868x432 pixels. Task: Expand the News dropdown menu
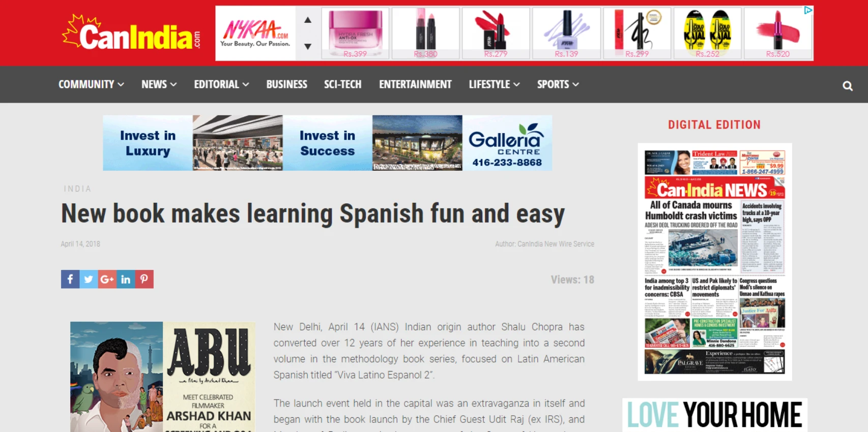click(x=159, y=84)
